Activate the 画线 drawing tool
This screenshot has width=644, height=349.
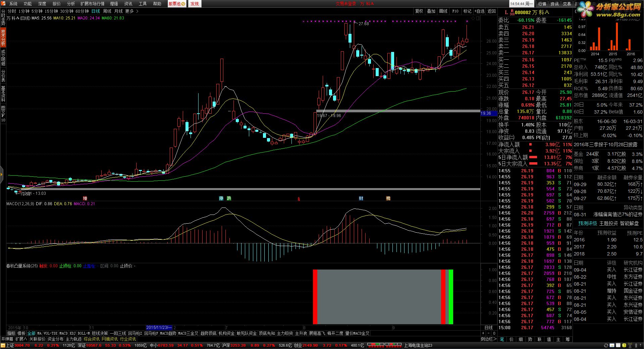443,11
